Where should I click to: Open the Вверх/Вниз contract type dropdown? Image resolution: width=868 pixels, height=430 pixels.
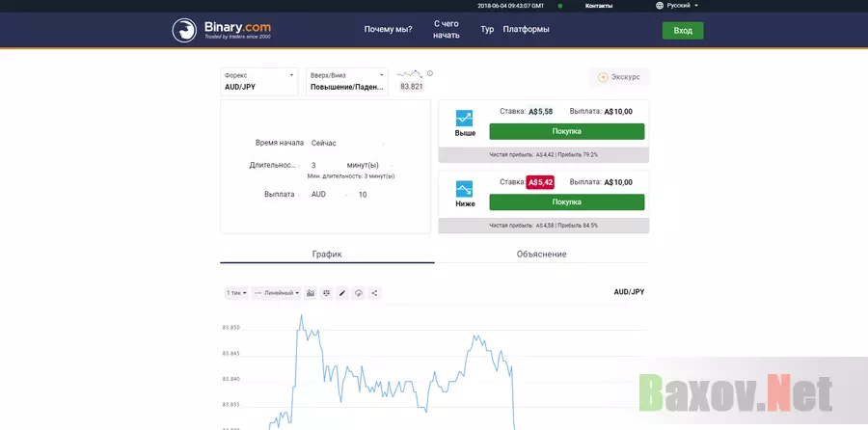[347, 81]
